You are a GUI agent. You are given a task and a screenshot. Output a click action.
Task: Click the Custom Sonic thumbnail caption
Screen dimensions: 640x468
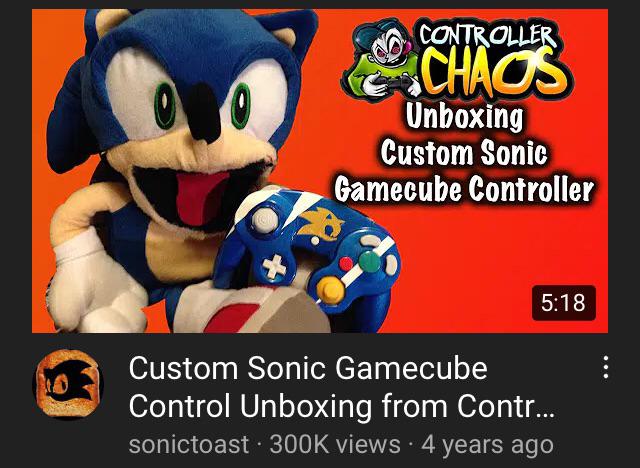(x=464, y=153)
